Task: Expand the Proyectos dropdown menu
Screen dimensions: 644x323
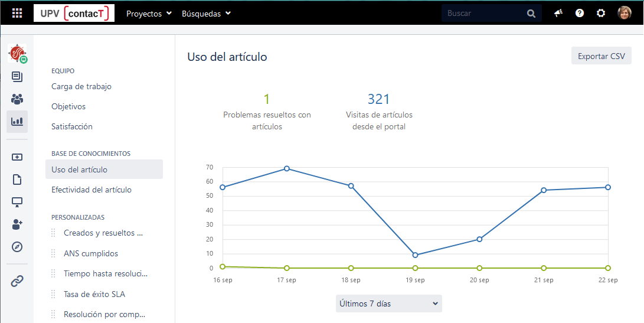Action: 149,14
